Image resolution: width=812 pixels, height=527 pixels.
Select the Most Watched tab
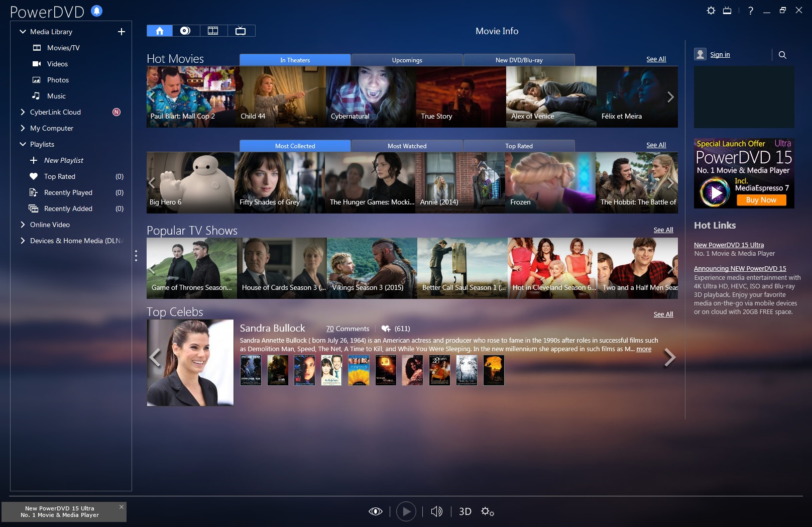(x=407, y=146)
